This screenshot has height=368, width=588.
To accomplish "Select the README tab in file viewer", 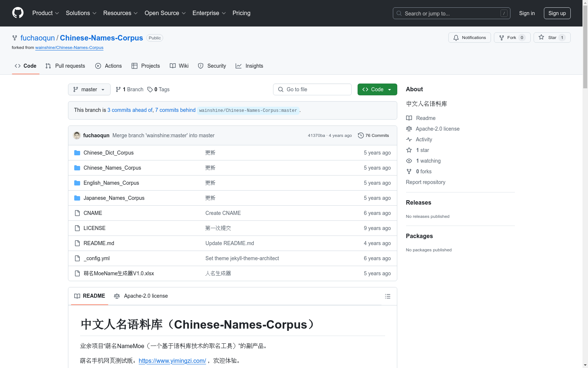I will click(x=89, y=296).
